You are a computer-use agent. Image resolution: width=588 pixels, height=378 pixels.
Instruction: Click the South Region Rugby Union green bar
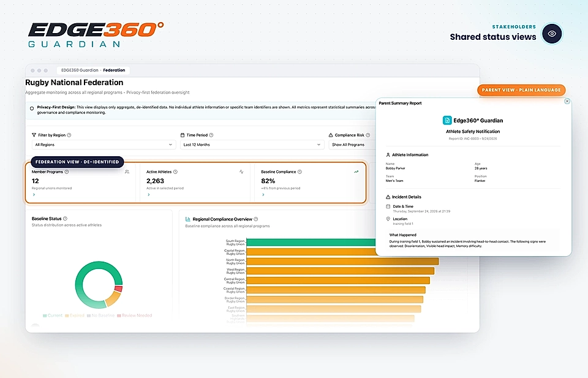point(311,242)
